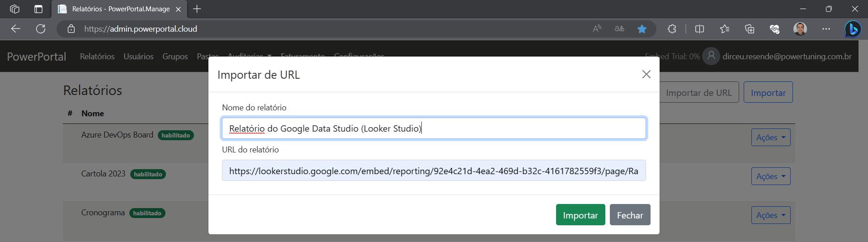Refresh the page with reload icon
The width and height of the screenshot is (868, 242).
41,29
